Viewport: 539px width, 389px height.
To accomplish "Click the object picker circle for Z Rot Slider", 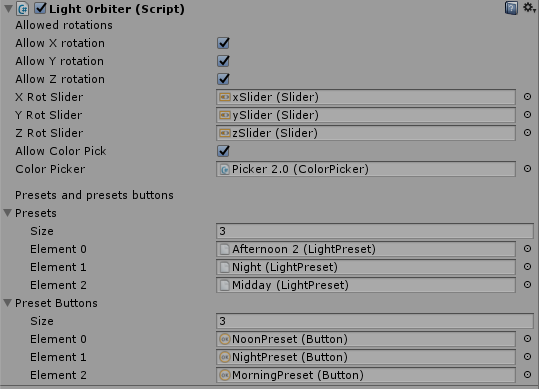I will point(527,133).
